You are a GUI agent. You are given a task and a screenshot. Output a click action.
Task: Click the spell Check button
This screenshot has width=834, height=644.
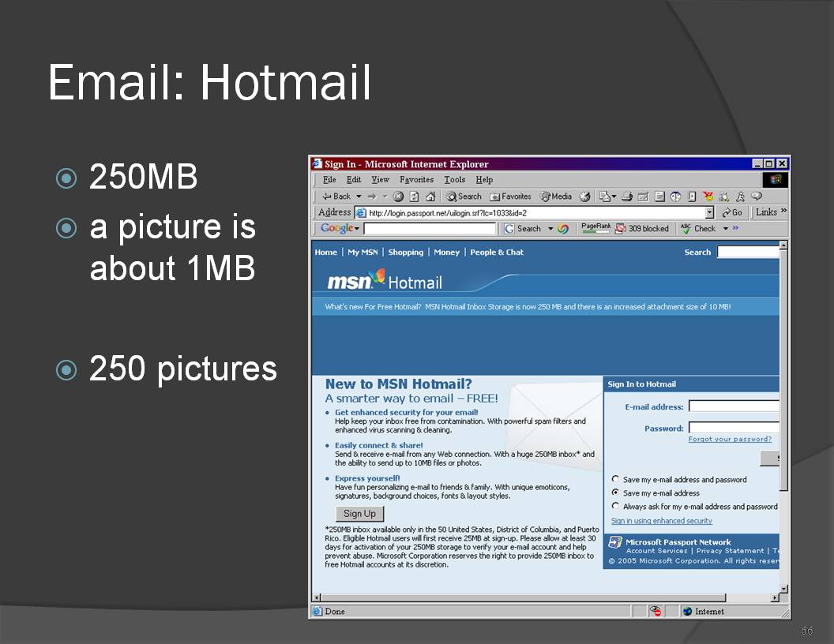698,229
